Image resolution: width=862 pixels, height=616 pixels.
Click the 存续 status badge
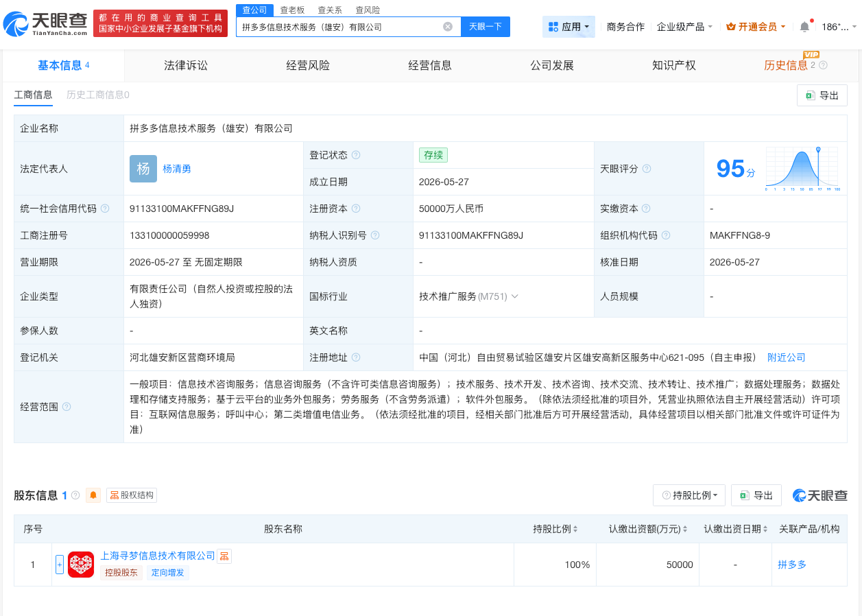pyautogui.click(x=433, y=155)
